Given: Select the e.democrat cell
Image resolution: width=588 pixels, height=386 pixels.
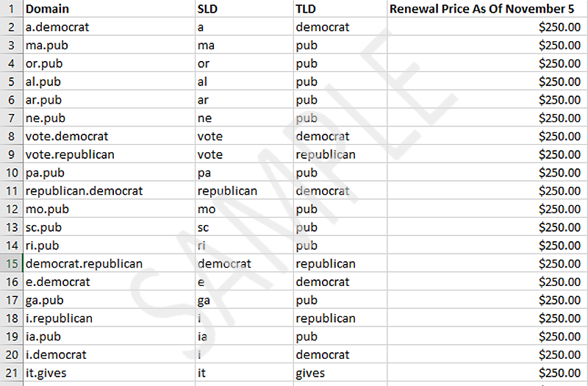Looking at the screenshot, I should coord(109,282).
